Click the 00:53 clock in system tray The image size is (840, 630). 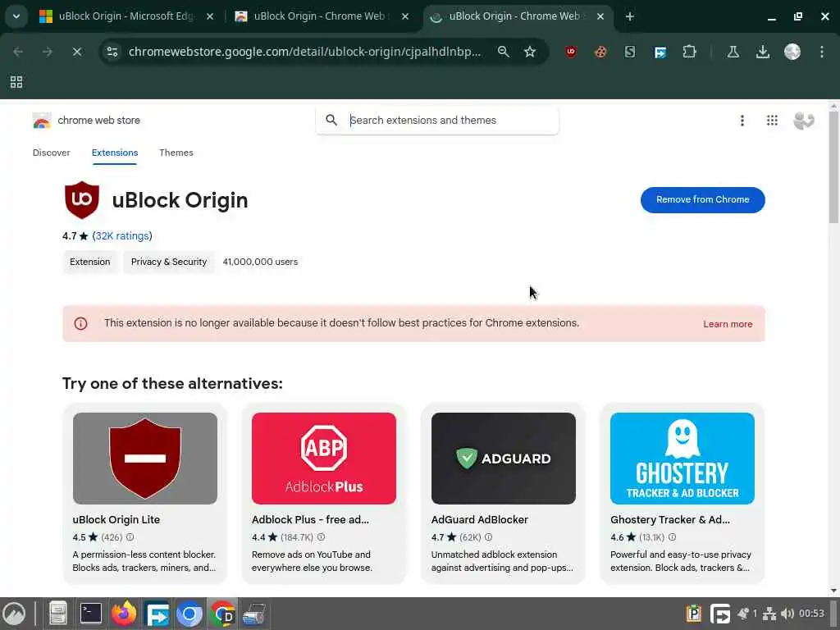811,614
